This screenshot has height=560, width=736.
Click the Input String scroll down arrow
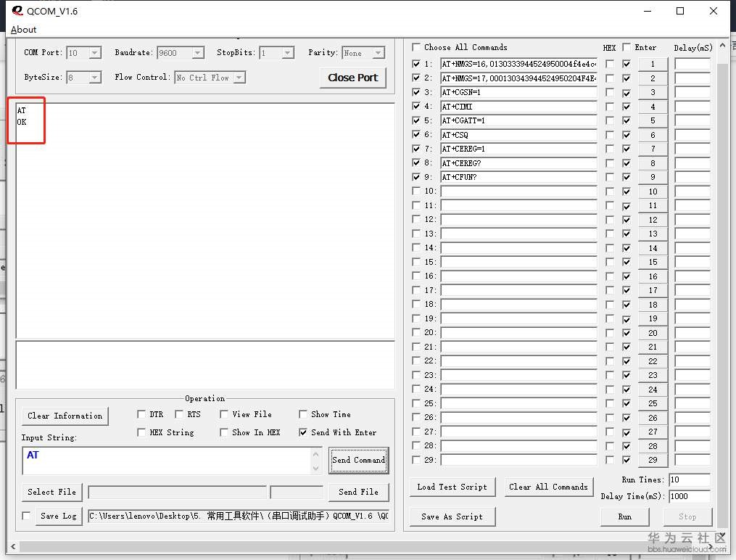[x=316, y=468]
